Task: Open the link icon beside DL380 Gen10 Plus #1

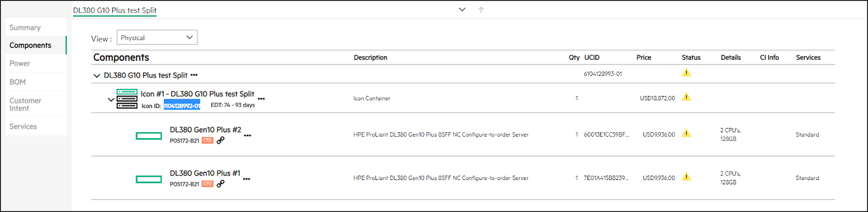Action: click(220, 184)
